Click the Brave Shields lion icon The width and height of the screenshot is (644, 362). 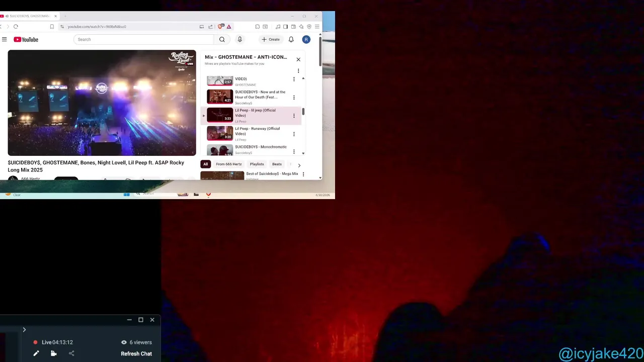pos(220,27)
